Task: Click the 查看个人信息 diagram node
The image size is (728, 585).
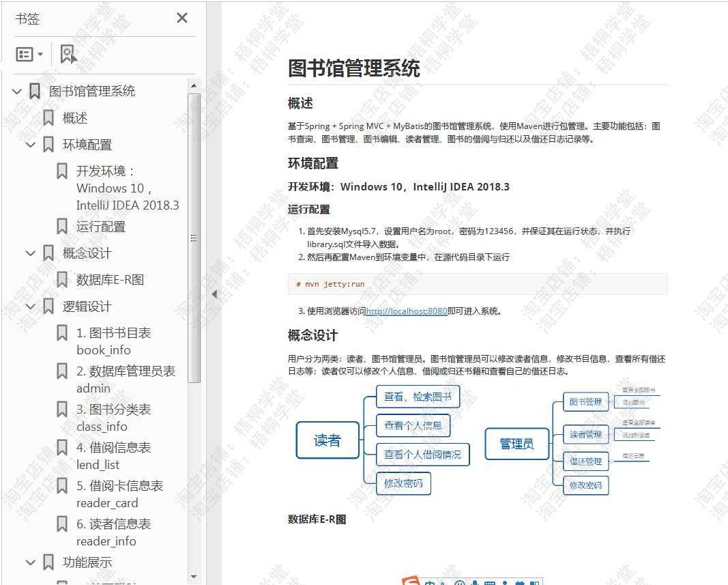Action: [413, 425]
